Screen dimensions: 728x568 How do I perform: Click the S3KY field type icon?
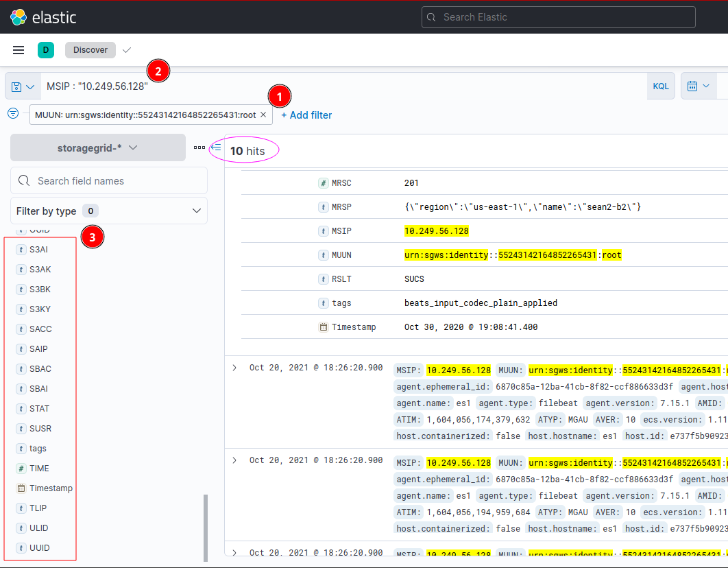(21, 309)
